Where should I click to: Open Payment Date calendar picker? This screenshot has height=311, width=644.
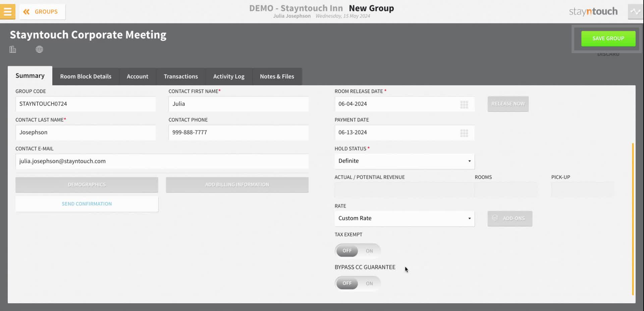[464, 133]
